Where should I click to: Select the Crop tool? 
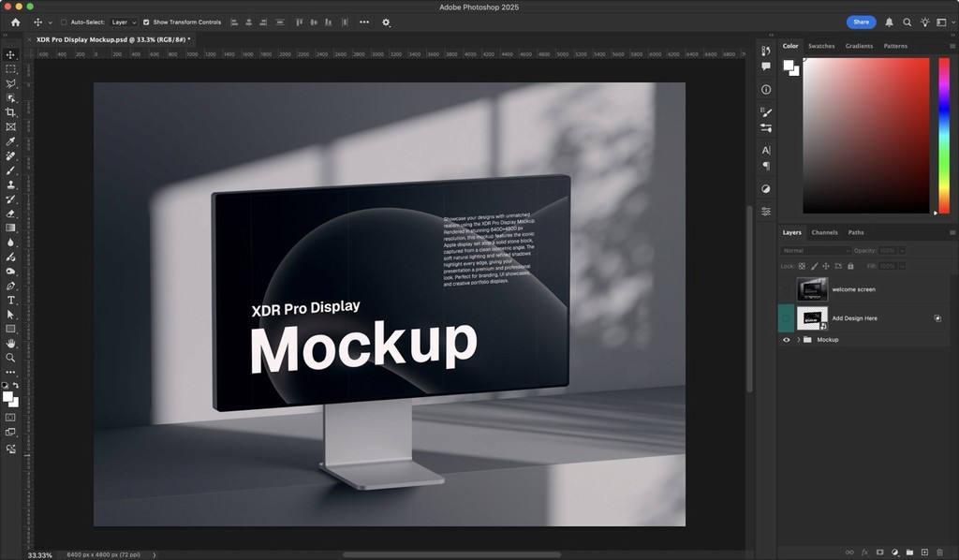(10, 111)
